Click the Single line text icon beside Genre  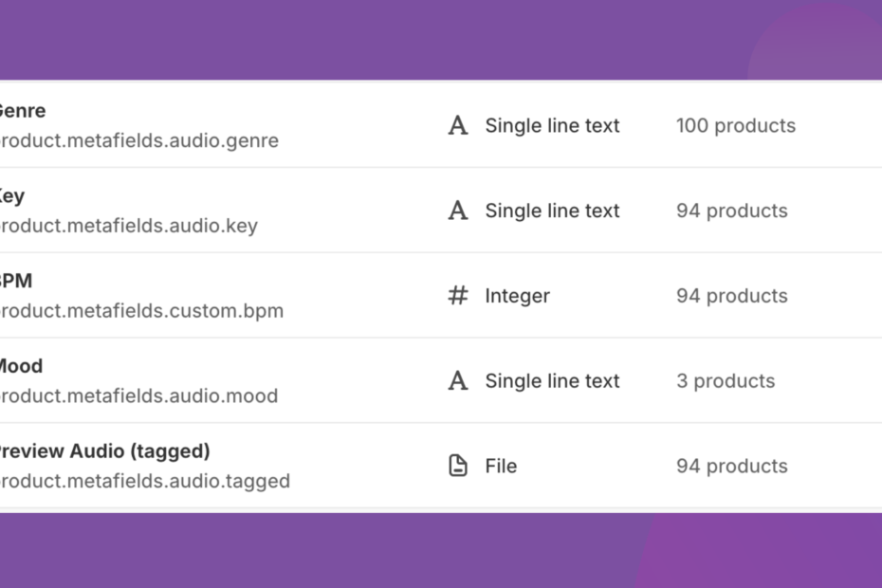pos(457,124)
